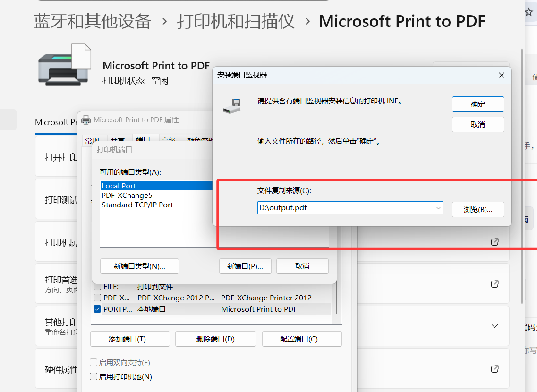The height and width of the screenshot is (392, 537).
Task: Open the 硬件属性 external link icon
Action: pyautogui.click(x=495, y=369)
